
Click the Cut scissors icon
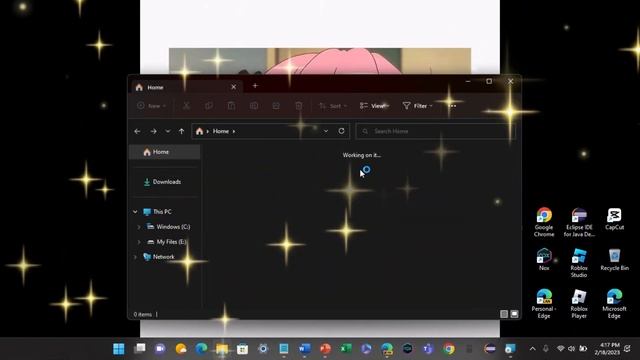pos(186,106)
